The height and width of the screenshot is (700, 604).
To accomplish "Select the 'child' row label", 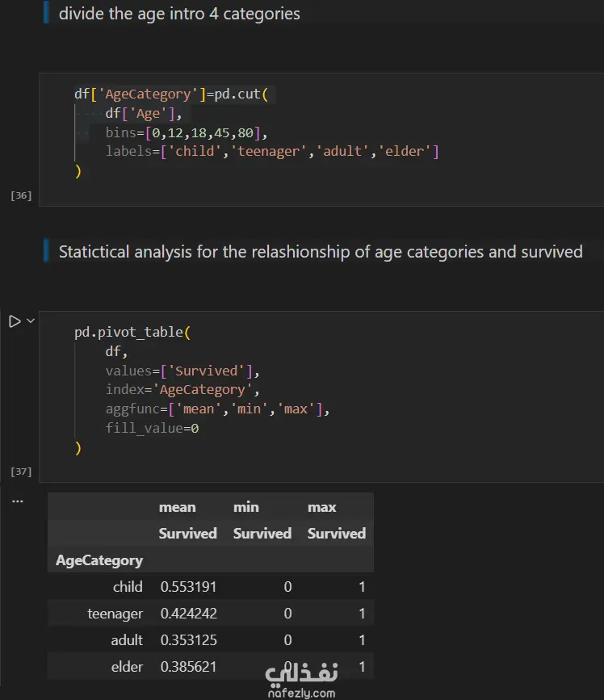I will coord(128,587).
